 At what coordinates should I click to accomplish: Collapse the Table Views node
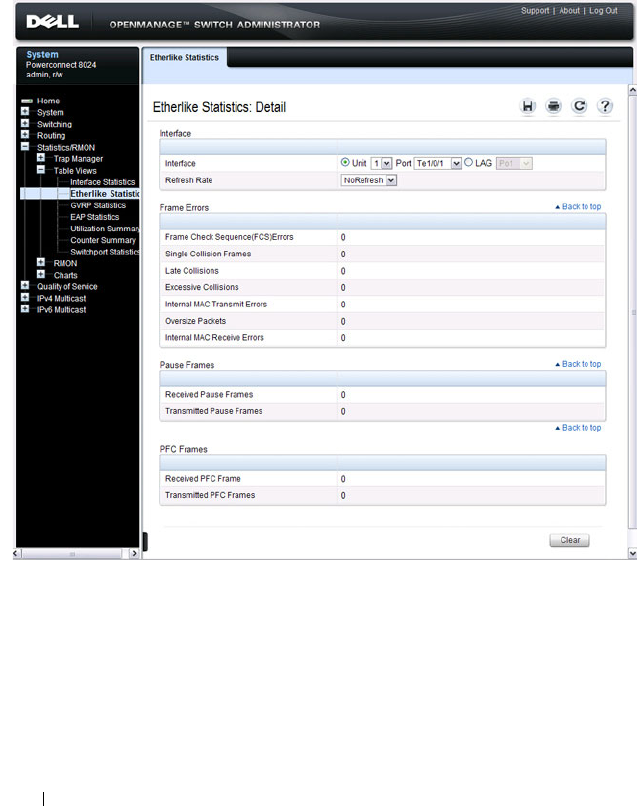pos(41,170)
